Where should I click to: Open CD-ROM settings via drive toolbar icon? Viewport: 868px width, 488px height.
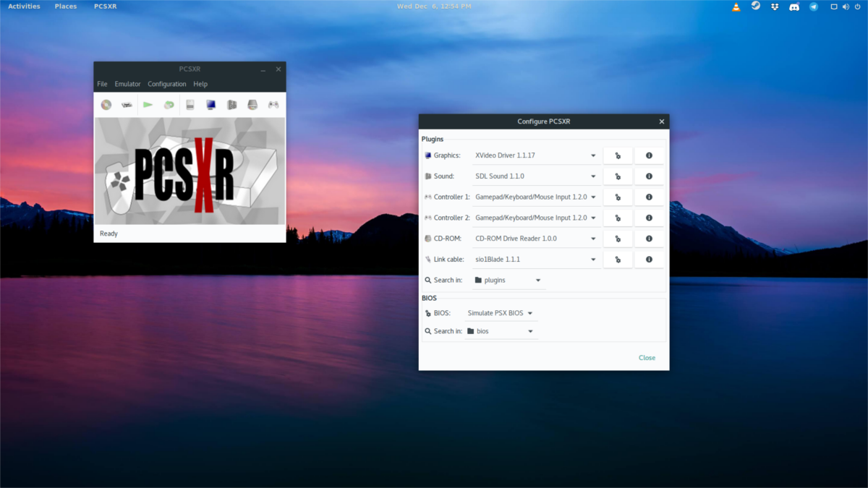tap(252, 105)
